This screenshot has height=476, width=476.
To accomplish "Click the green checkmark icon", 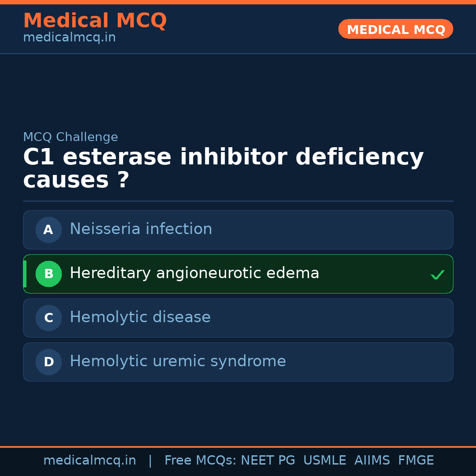I will coord(437,275).
